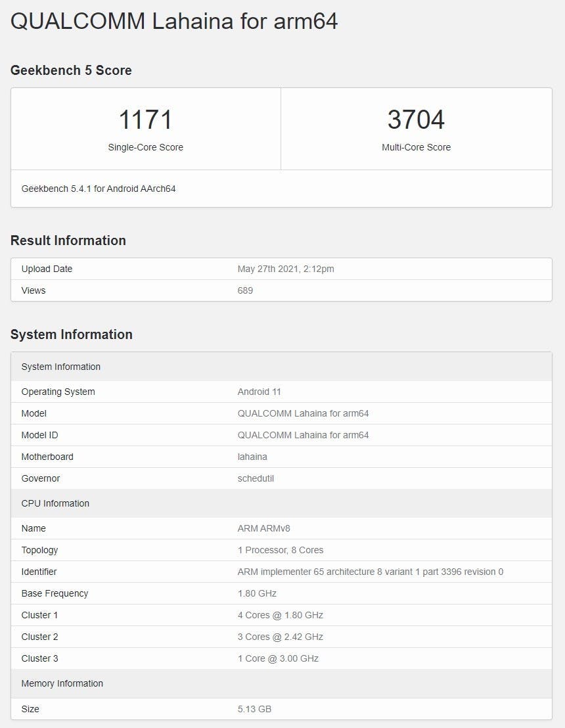Click the bold System Information section heading
Screen dimensions: 565x728
72,334
